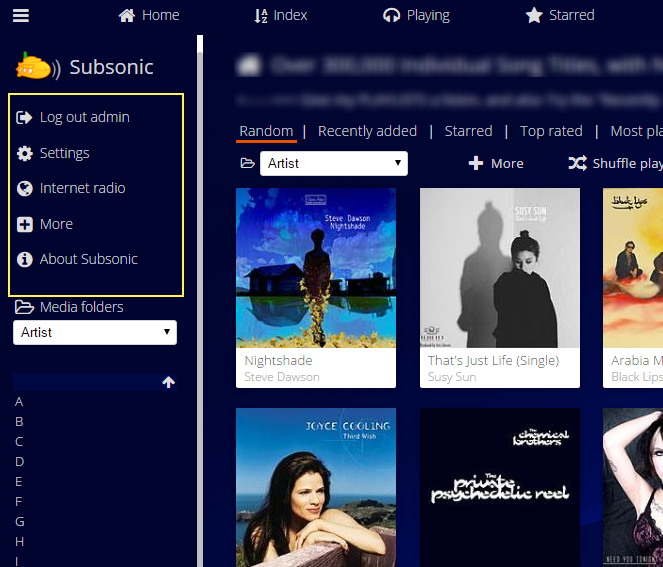663x567 pixels.
Task: Click the Steve Dawson artist link
Action: 282,377
